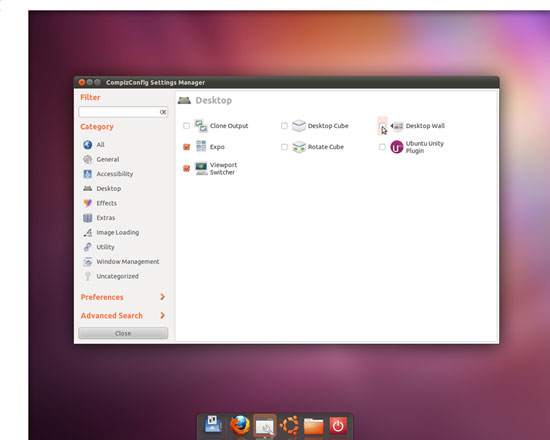Select the Effects category label
550x440 pixels.
pos(107,203)
